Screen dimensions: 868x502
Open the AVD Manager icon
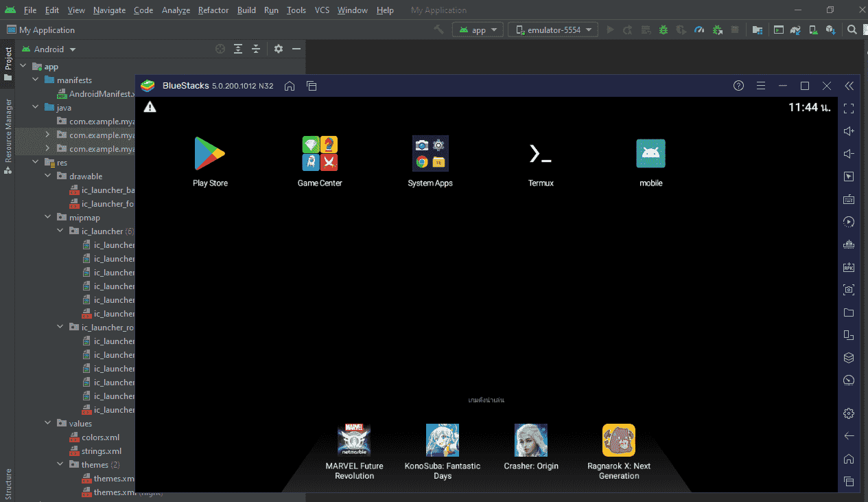[x=813, y=30]
